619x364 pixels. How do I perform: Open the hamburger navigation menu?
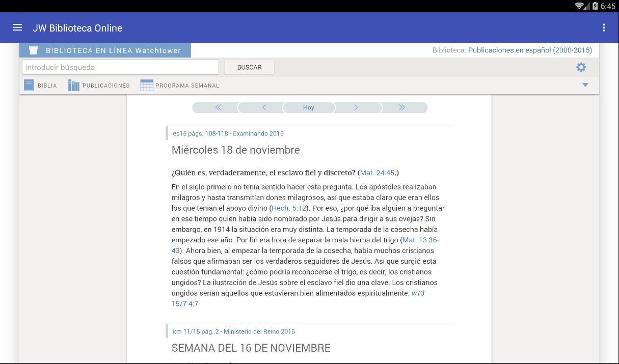click(17, 27)
